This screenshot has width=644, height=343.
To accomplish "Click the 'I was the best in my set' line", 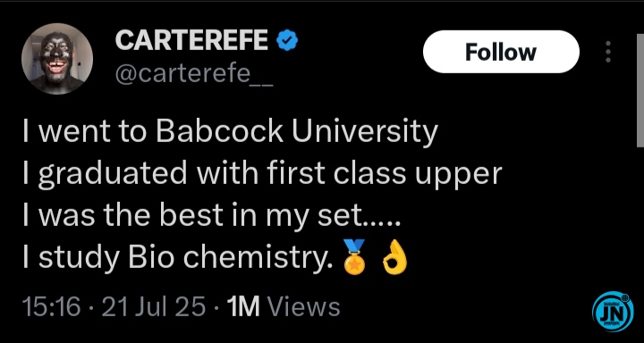I will pos(211,217).
